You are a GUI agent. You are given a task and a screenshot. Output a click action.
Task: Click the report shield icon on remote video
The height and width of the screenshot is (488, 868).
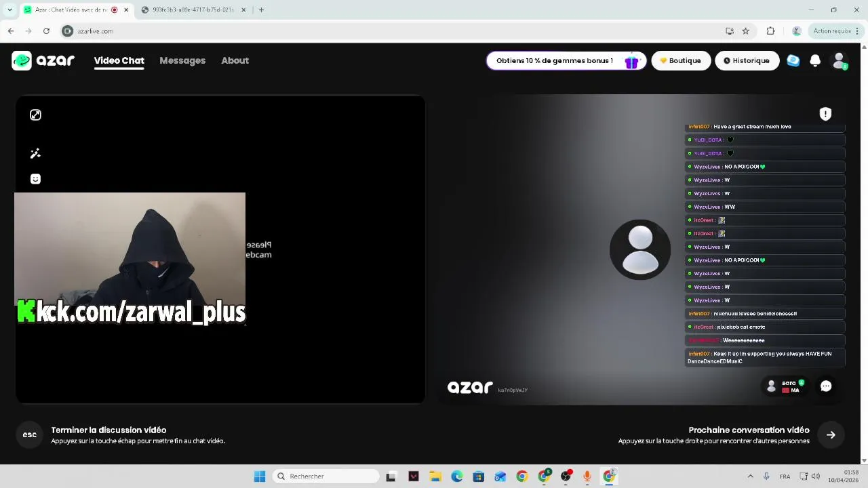[825, 114]
